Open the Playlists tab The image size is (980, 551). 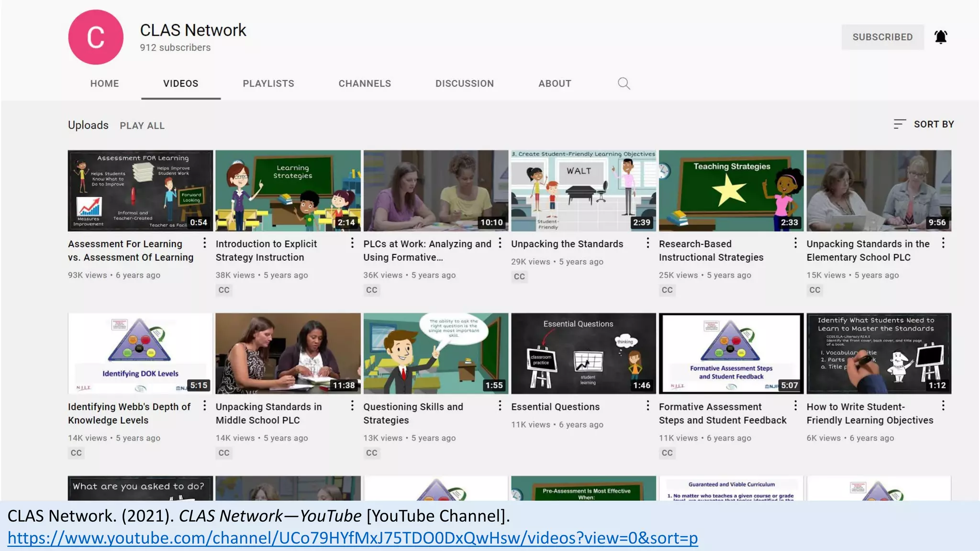(x=268, y=84)
